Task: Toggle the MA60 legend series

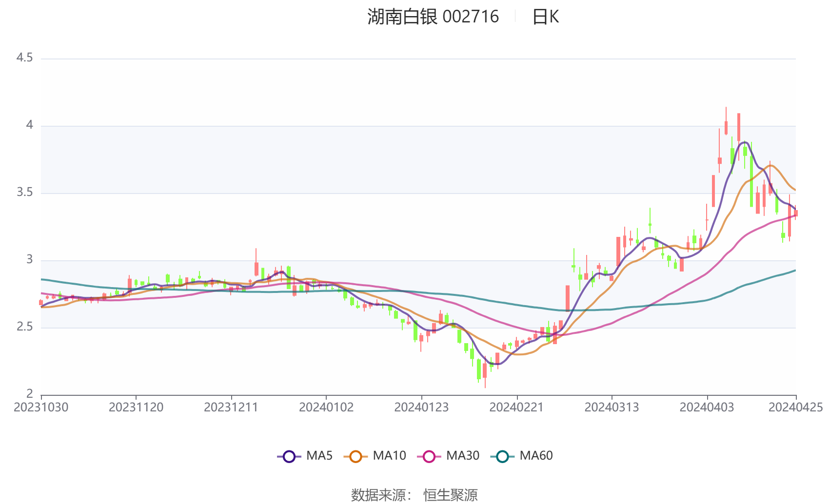Action: 522,456
